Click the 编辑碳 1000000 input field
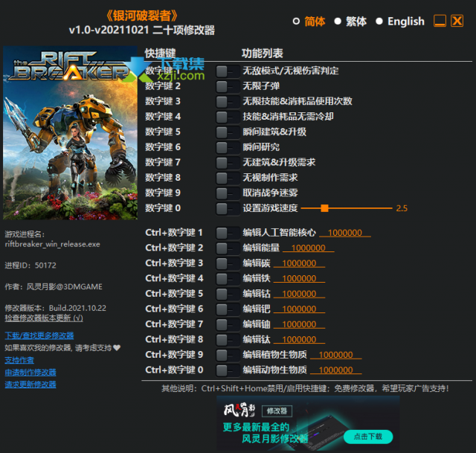476x453 pixels. pos(299,263)
